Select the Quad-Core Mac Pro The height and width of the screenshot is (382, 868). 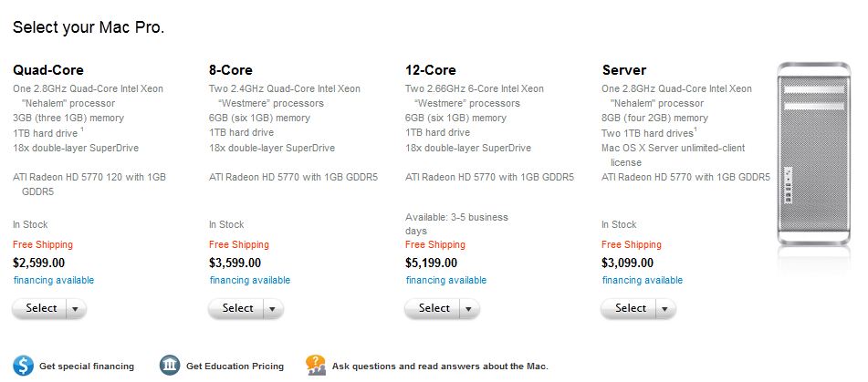(39, 308)
